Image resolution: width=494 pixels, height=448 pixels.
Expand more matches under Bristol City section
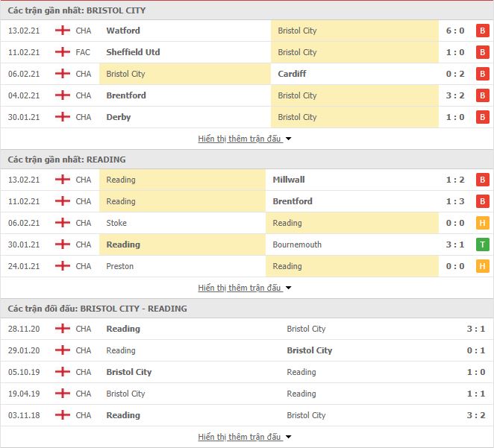(245, 139)
